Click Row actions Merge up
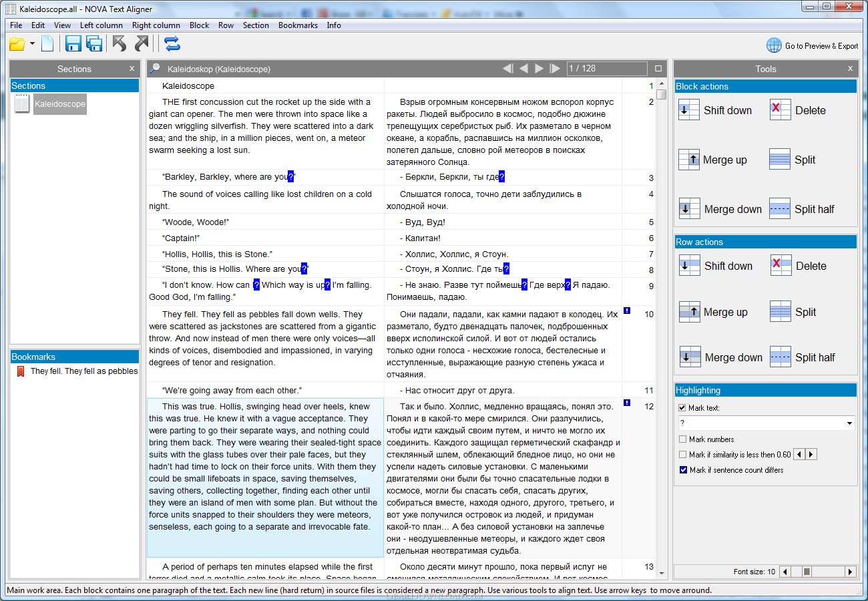Screen dimensions: 868x601 714,312
